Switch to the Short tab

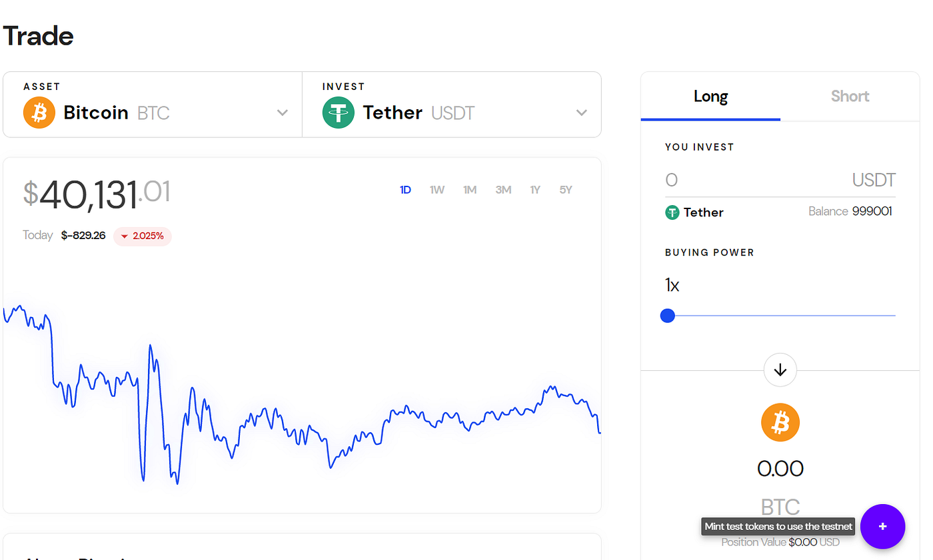[x=850, y=97]
